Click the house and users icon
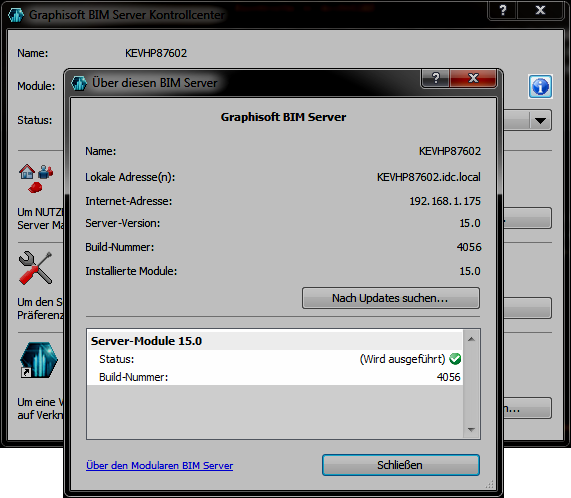This screenshot has height=498, width=571. point(36,178)
